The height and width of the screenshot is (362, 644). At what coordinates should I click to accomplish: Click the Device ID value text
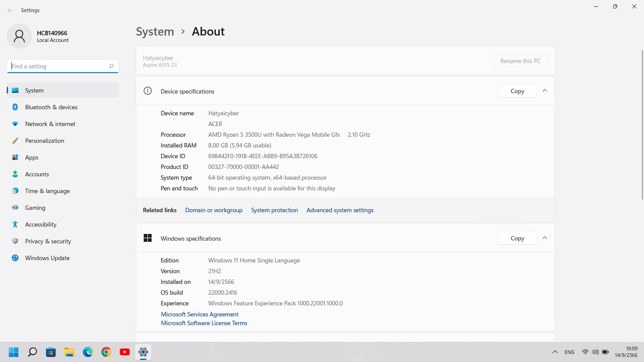(263, 156)
